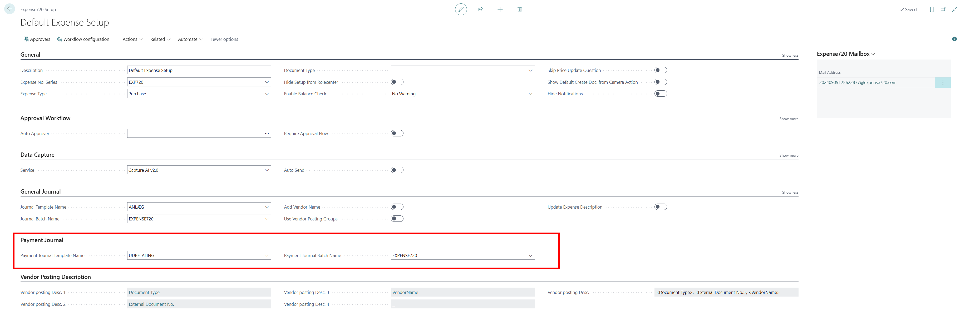This screenshot has width=980, height=325.
Task: Toggle the Add Vendor Name switch
Action: coord(398,207)
